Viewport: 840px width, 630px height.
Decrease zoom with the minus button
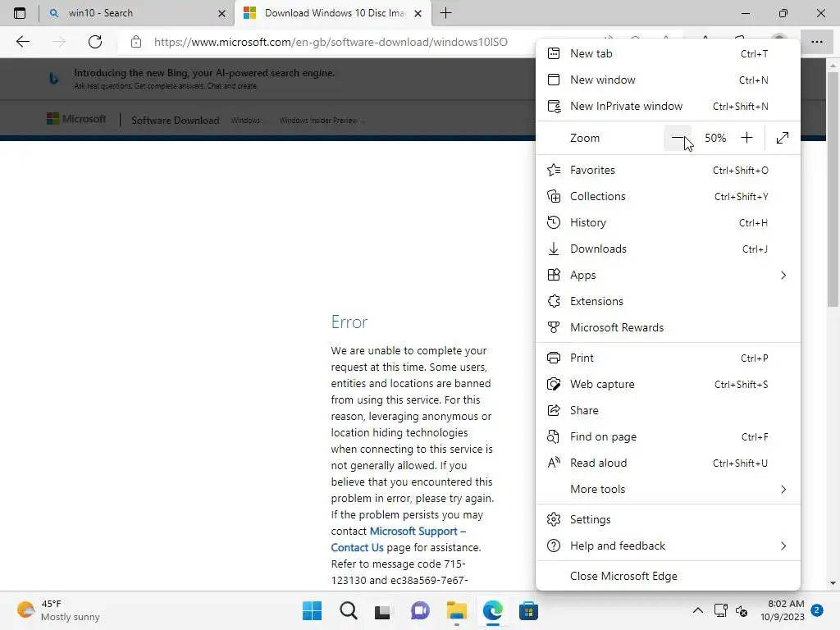(678, 138)
